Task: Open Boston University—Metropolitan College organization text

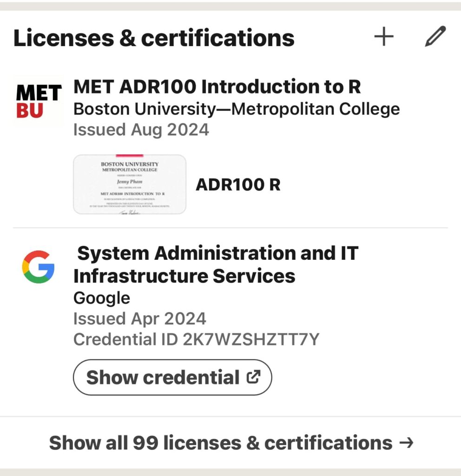Action: (x=237, y=109)
